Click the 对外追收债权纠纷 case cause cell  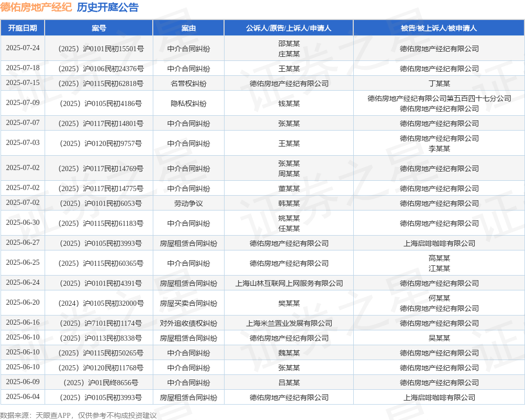click(x=189, y=324)
